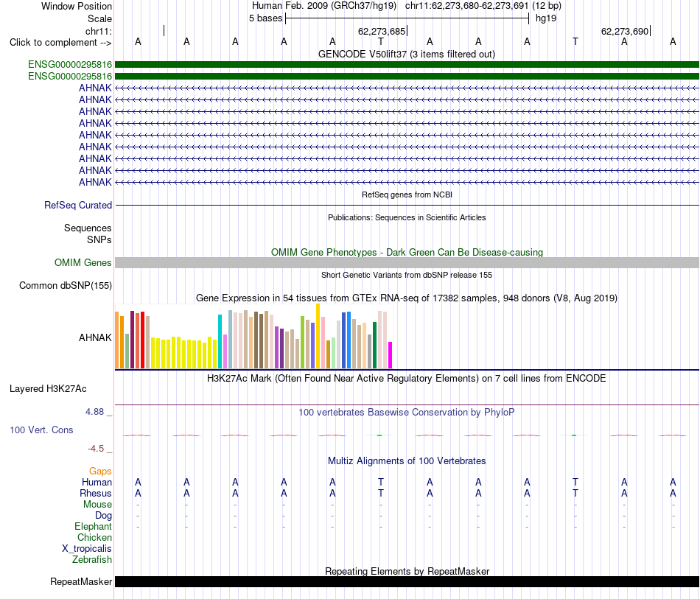
Task: Click the Common dbSNP(155) track label
Action: (65, 286)
